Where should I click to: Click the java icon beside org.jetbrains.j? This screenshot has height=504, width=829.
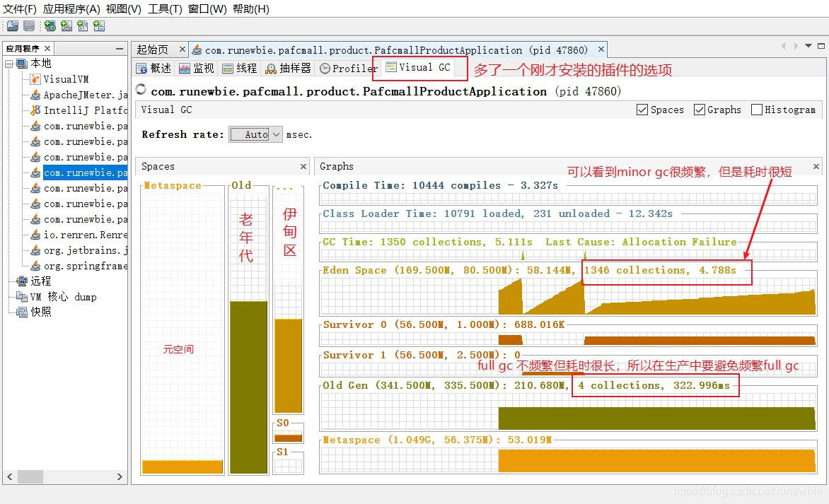pyautogui.click(x=35, y=250)
